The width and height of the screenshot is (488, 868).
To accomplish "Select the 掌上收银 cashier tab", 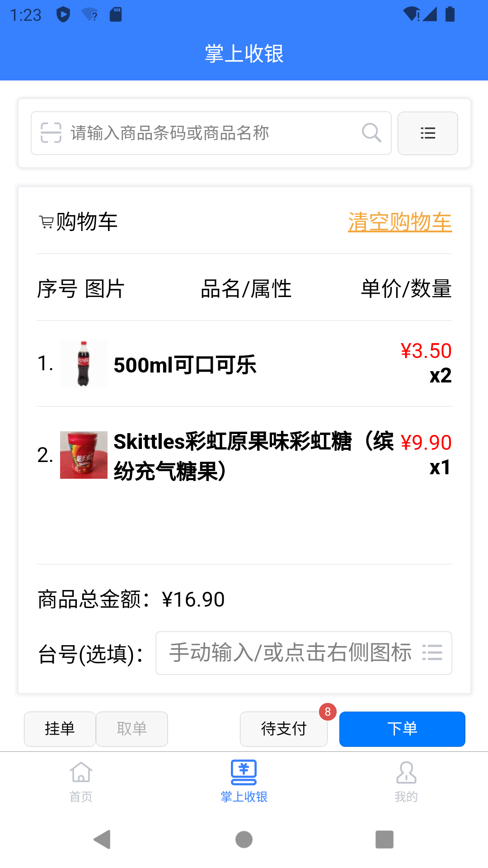I will pos(244,781).
